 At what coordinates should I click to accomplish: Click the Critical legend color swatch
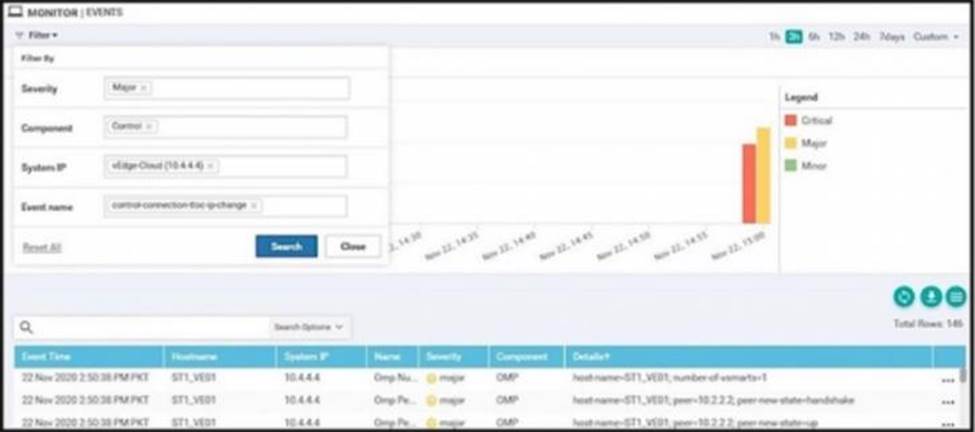click(x=791, y=121)
